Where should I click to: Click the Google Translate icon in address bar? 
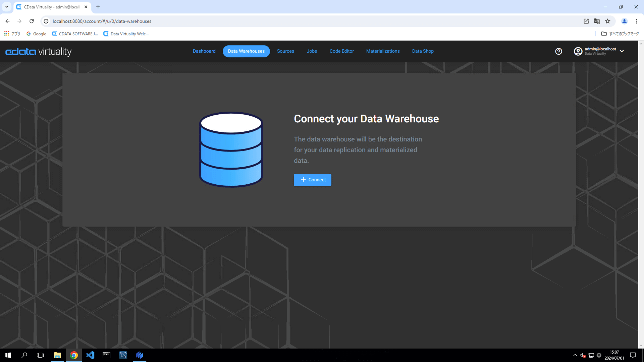[x=597, y=21]
